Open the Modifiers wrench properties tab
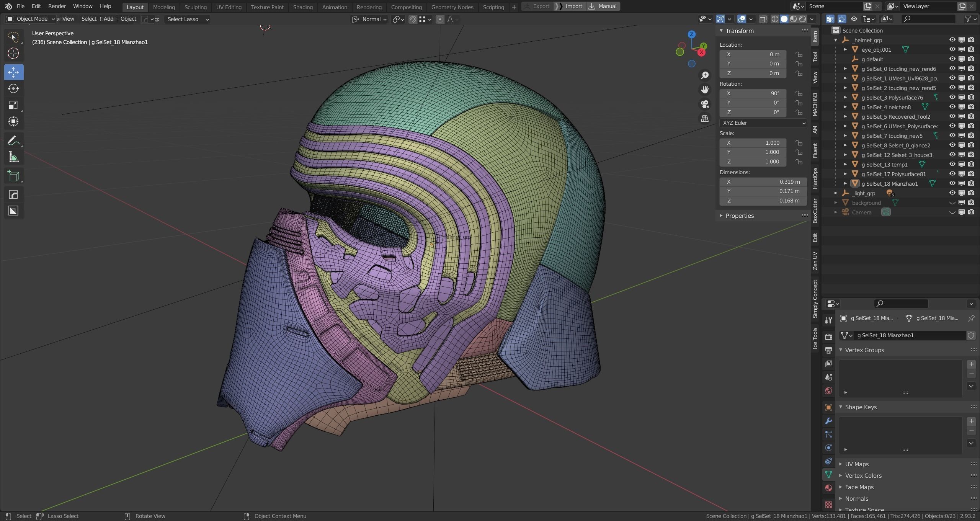This screenshot has height=521, width=980. pyautogui.click(x=828, y=421)
